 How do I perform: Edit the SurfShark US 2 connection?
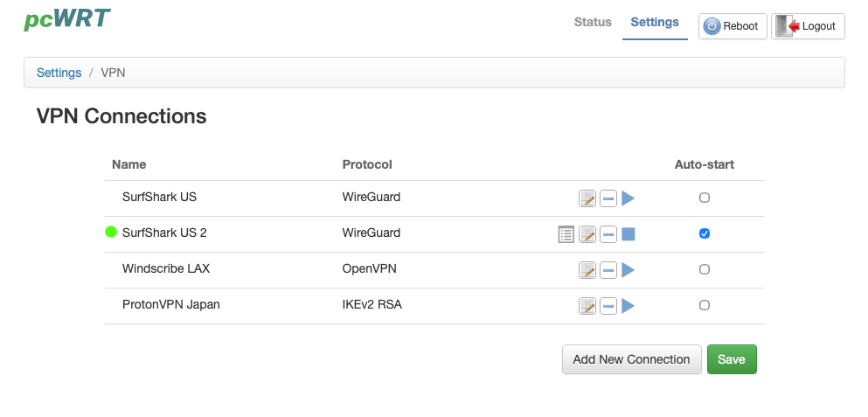point(587,234)
